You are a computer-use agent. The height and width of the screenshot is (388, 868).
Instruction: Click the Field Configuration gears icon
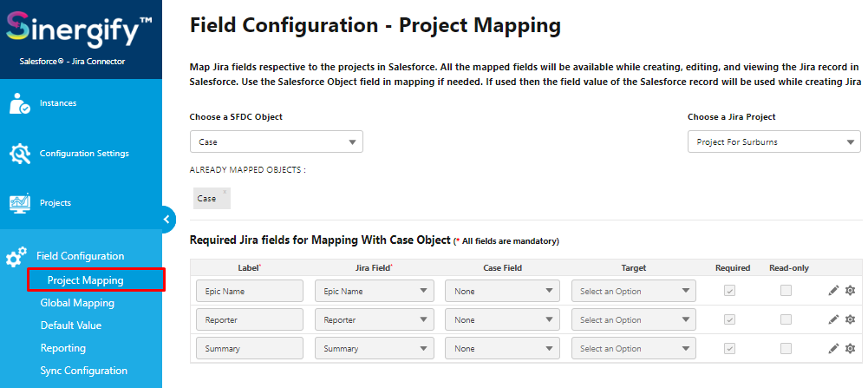click(x=16, y=257)
